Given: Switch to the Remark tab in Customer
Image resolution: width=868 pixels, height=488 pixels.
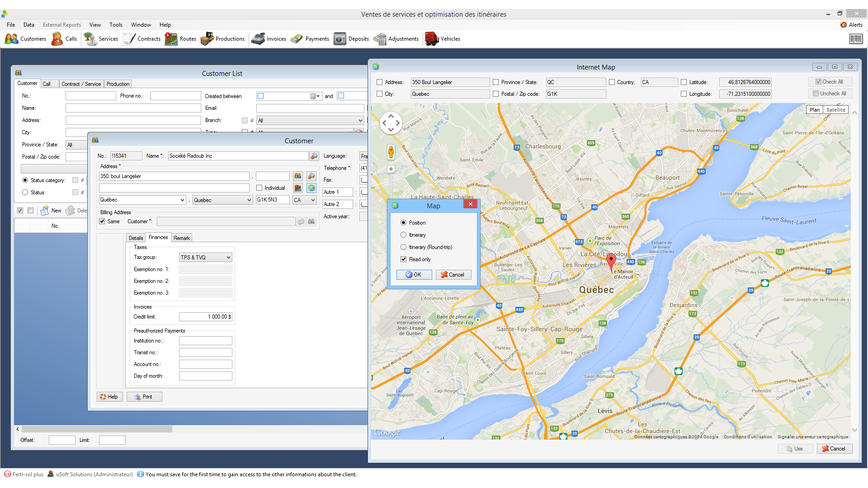Looking at the screenshot, I should point(182,238).
